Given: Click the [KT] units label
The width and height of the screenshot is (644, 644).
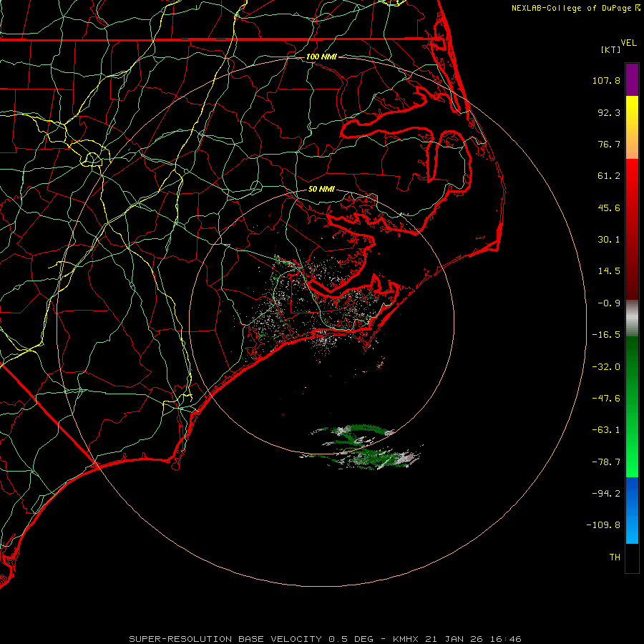Looking at the screenshot, I should 610,49.
